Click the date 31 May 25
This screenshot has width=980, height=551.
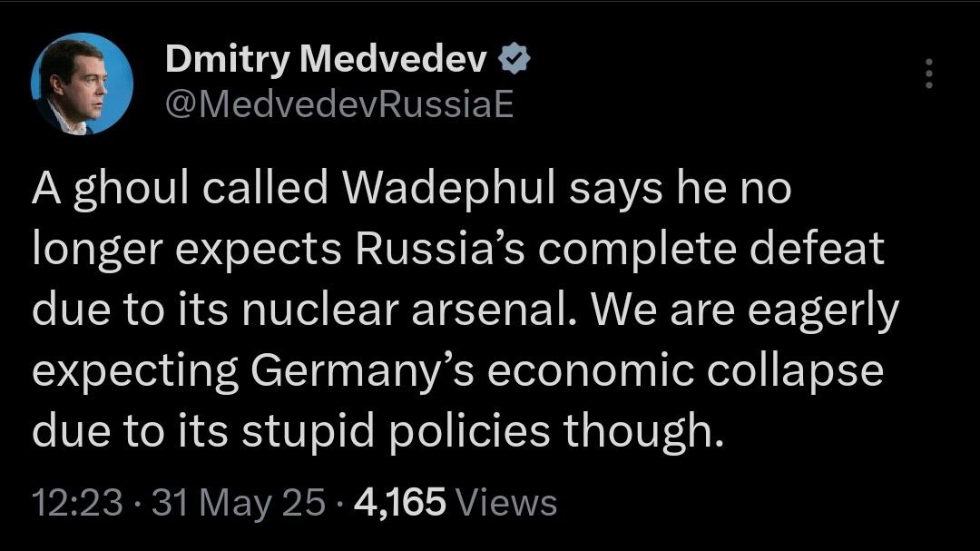tap(239, 502)
